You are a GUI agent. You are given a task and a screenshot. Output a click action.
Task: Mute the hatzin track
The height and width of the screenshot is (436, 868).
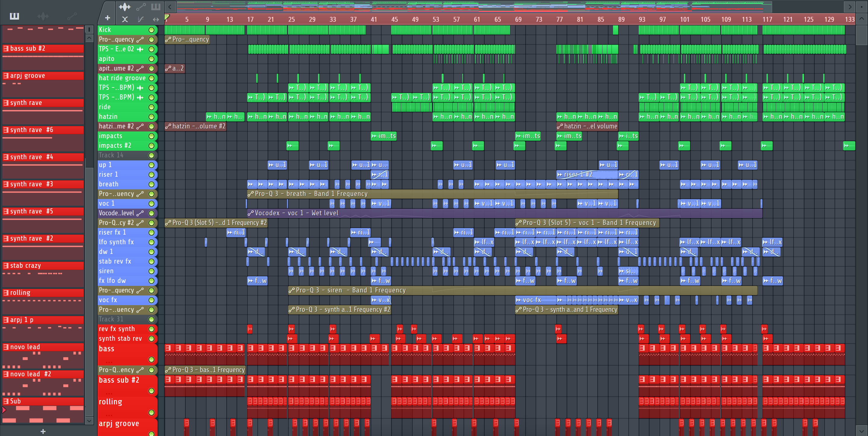152,117
